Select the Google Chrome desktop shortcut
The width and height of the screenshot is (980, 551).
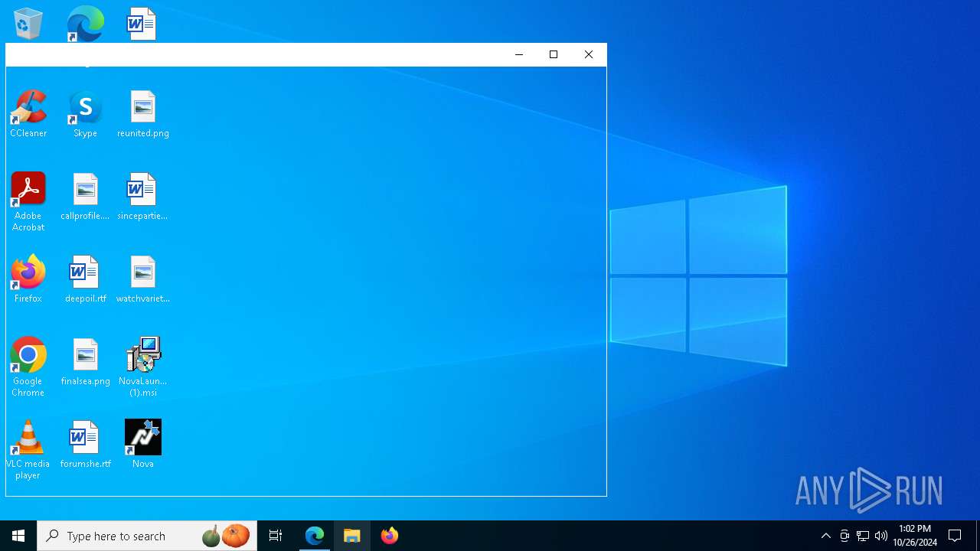(28, 367)
